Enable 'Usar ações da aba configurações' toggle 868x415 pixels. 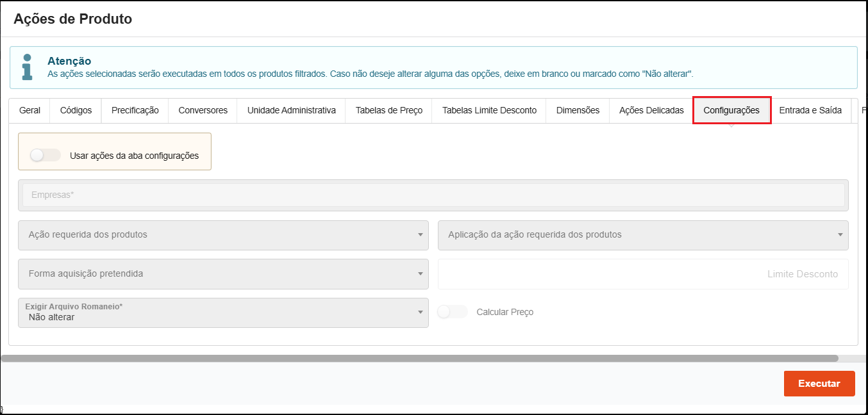click(x=45, y=155)
